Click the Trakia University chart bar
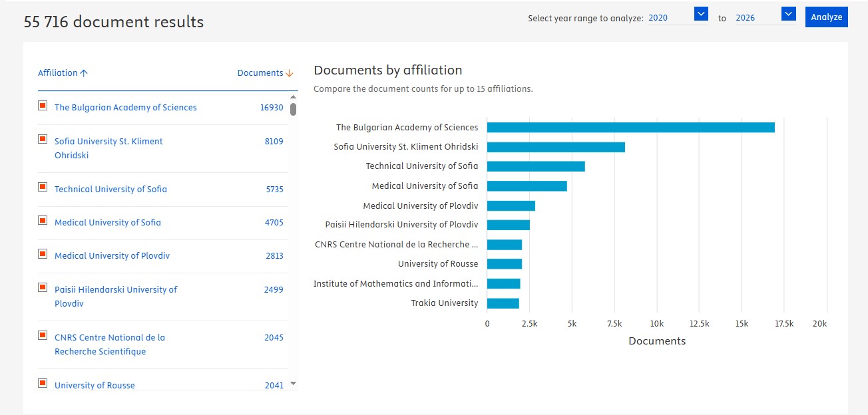The image size is (868, 415). [503, 303]
